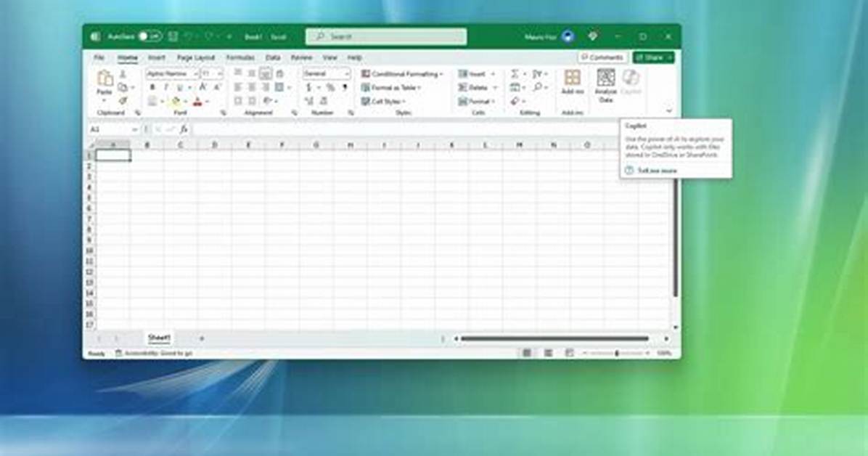Click the Analyze Data button
Viewport: 868px width, 456px height.
tap(605, 86)
